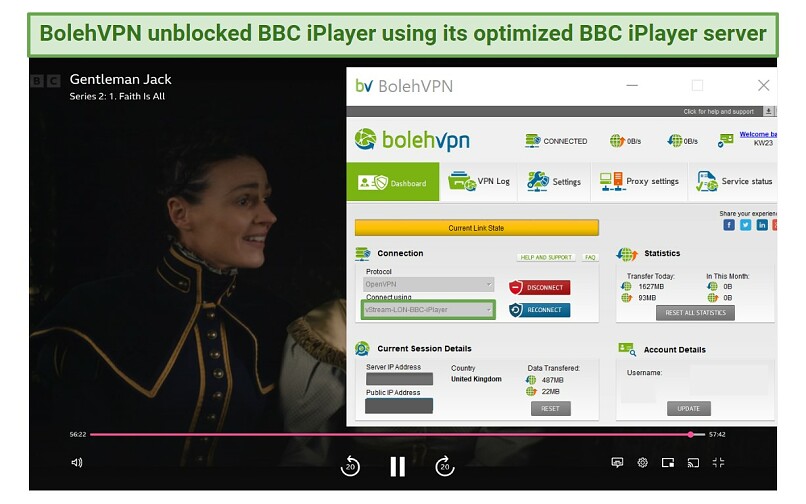Screen dimensions: 806x504
Task: Click the 'KW23' account label
Action: coord(763,143)
